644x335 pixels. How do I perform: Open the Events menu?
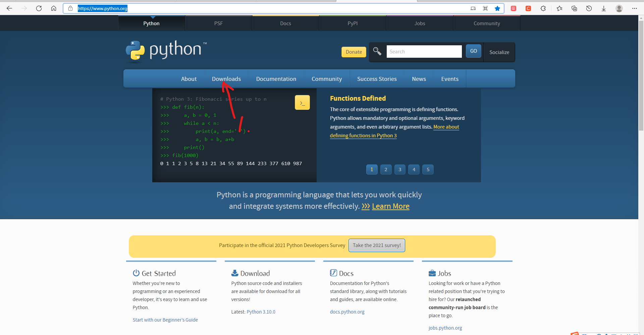pyautogui.click(x=450, y=79)
